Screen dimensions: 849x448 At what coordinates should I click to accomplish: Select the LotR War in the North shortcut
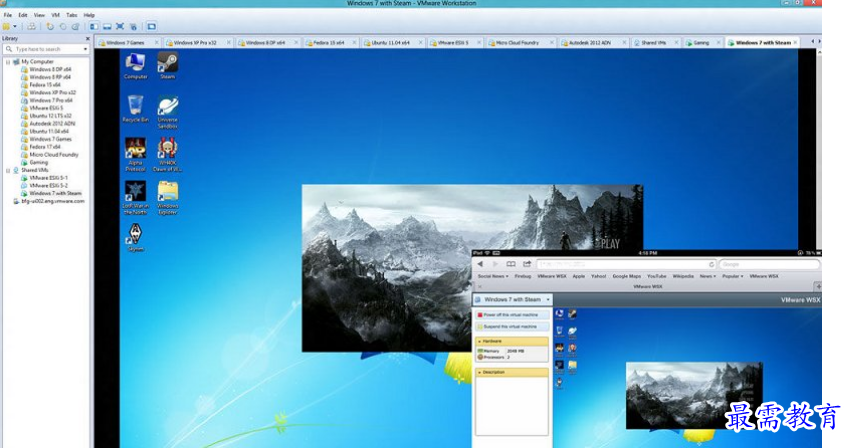(135, 198)
